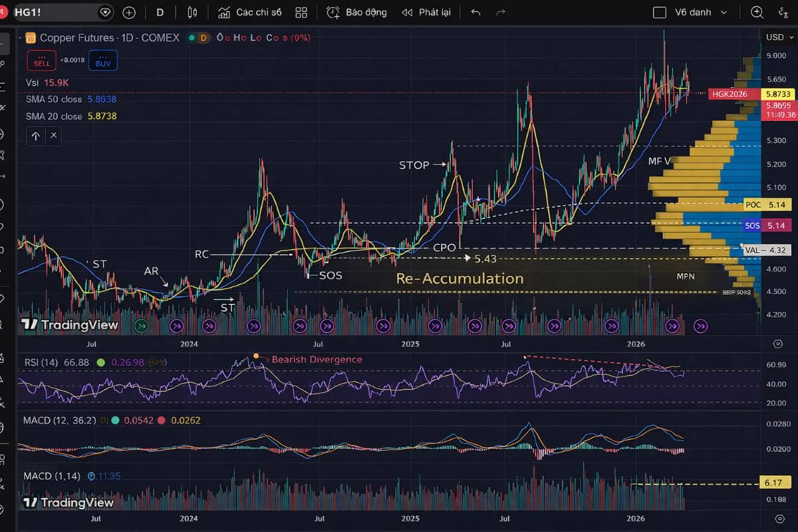
Task: Open the candlestick chart type selector
Action: tap(193, 12)
